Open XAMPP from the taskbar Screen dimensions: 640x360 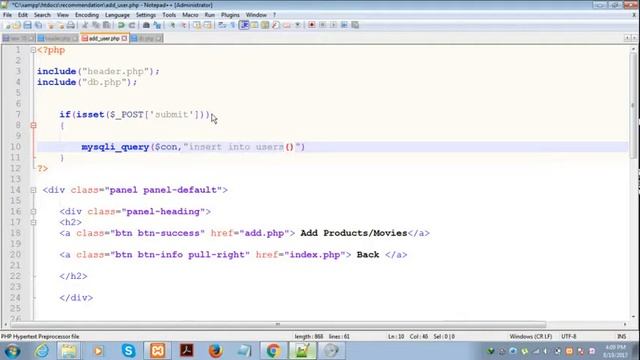158,351
